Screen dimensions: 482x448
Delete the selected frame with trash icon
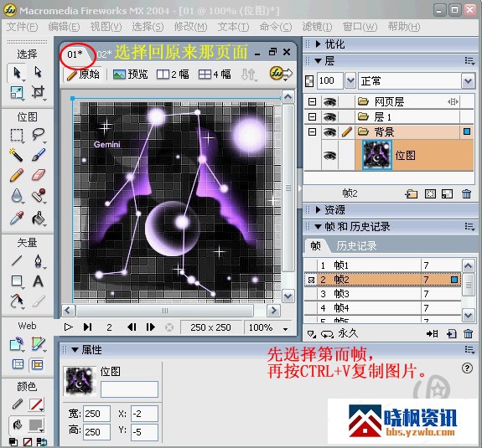pos(468,333)
